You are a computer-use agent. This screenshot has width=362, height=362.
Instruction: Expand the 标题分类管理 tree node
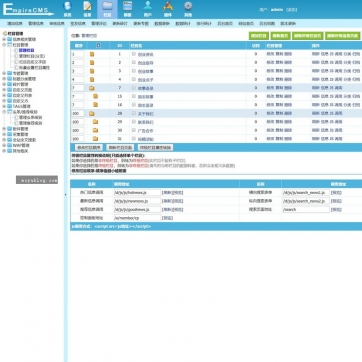pyautogui.click(x=4, y=79)
